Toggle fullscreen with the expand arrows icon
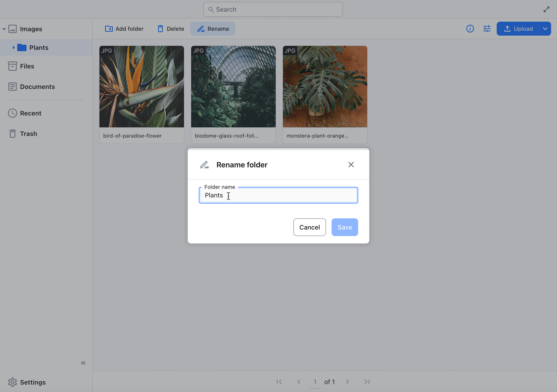 [x=546, y=9]
